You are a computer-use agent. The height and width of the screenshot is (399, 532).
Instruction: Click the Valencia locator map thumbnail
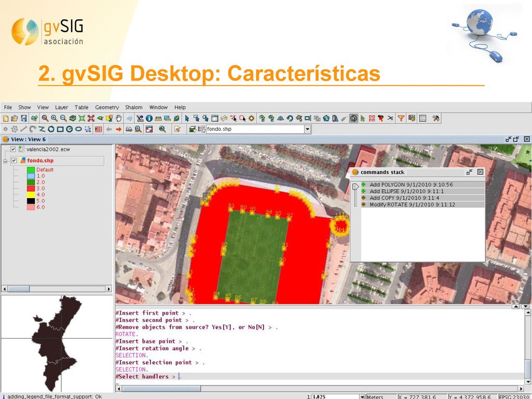tap(57, 343)
